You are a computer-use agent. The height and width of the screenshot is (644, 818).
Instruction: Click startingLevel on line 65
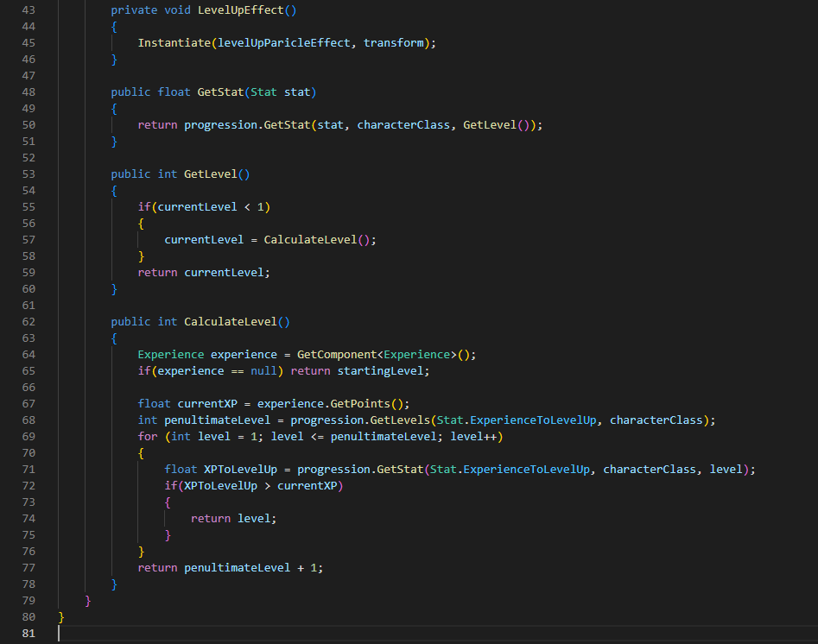(380, 370)
